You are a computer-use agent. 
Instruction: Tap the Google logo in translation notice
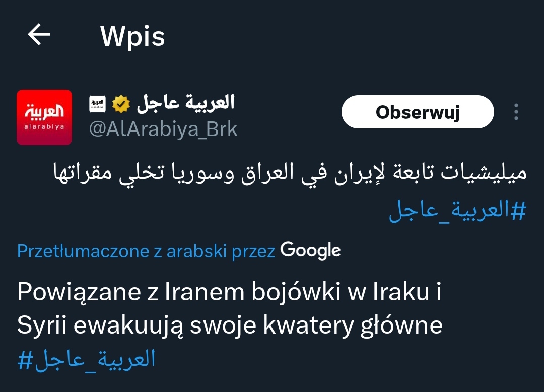(310, 251)
